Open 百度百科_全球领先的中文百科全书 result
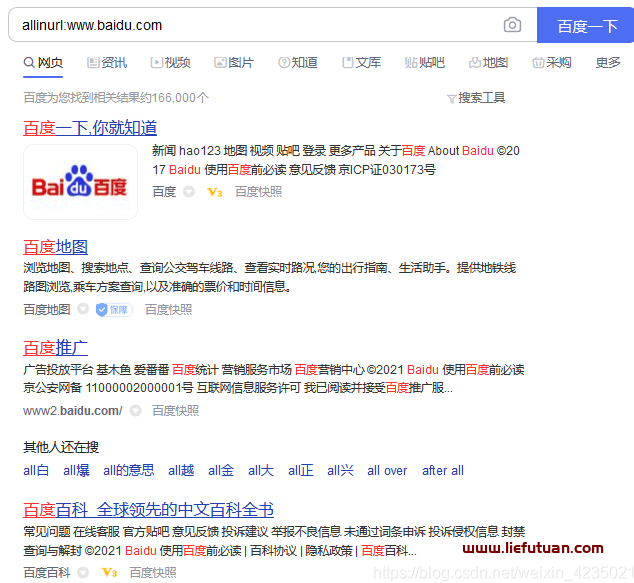 148,510
